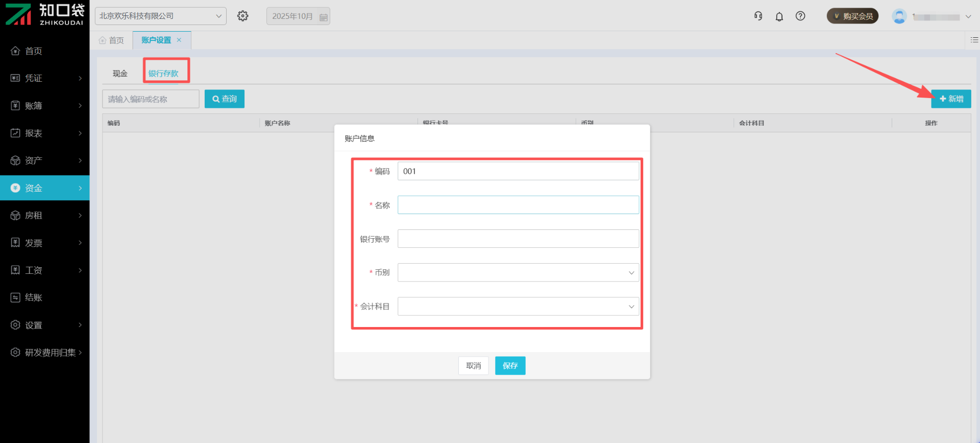Image resolution: width=980 pixels, height=443 pixels.
Task: Open the company selector 北京欢乐科技有限公司
Action: coord(160,16)
